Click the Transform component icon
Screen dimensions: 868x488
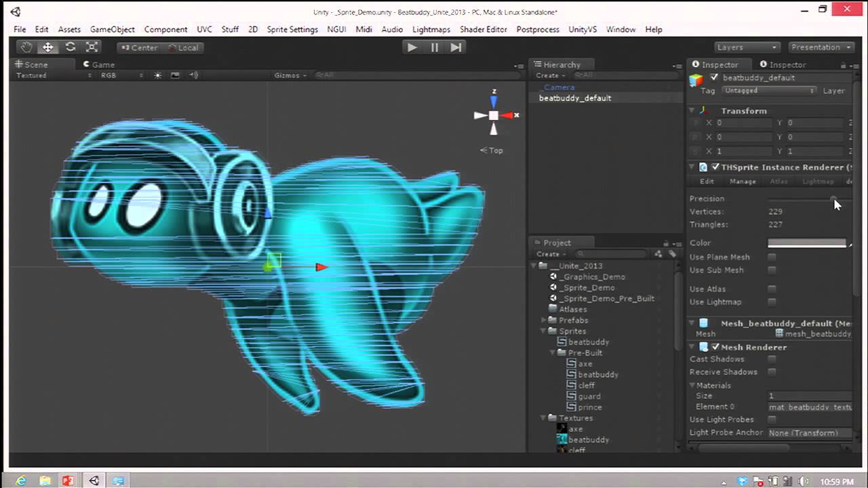coord(703,110)
